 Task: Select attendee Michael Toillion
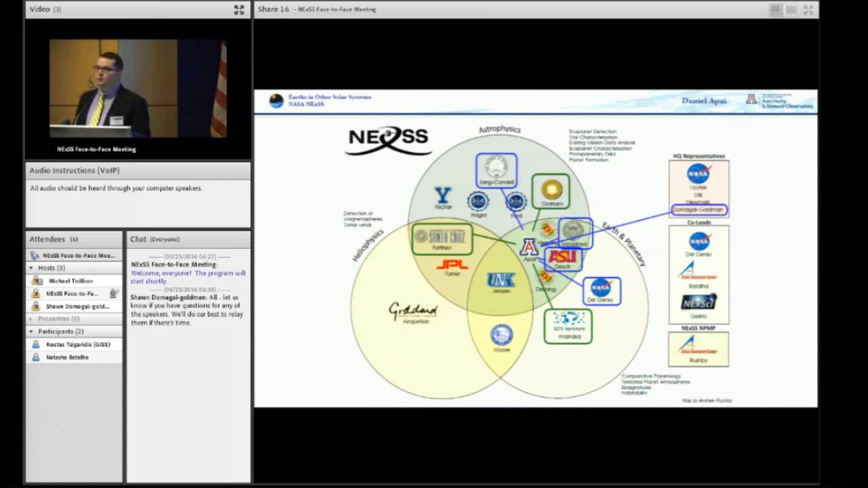coord(75,281)
